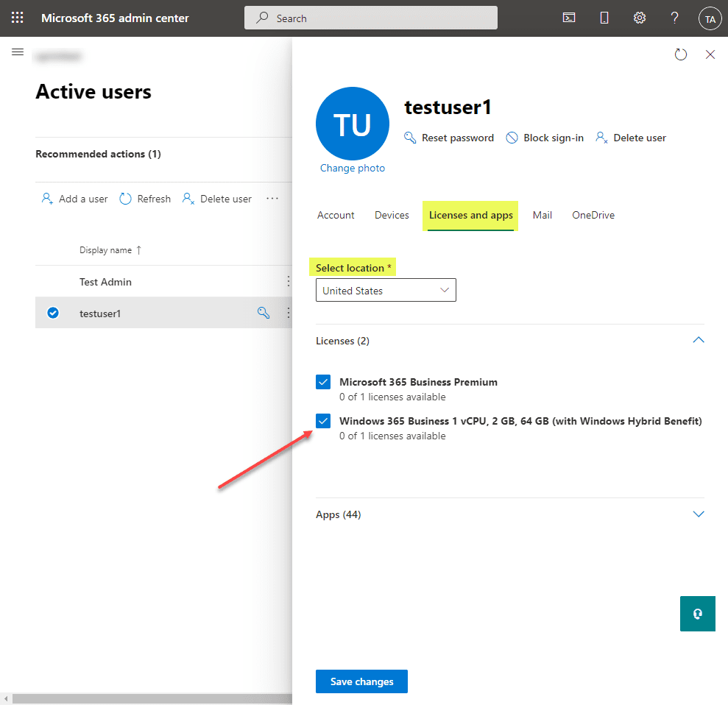This screenshot has height=705, width=728.
Task: Click the feedback button at bottom right
Action: tap(697, 613)
